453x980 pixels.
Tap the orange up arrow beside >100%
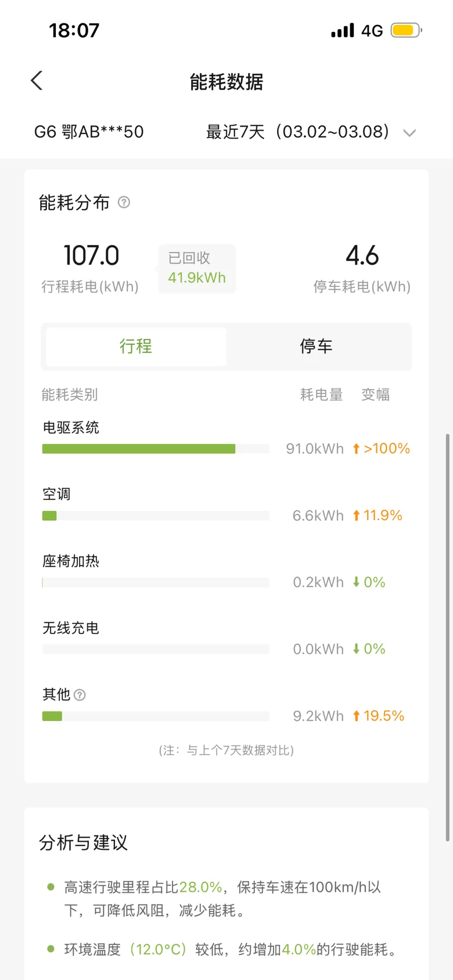click(357, 449)
